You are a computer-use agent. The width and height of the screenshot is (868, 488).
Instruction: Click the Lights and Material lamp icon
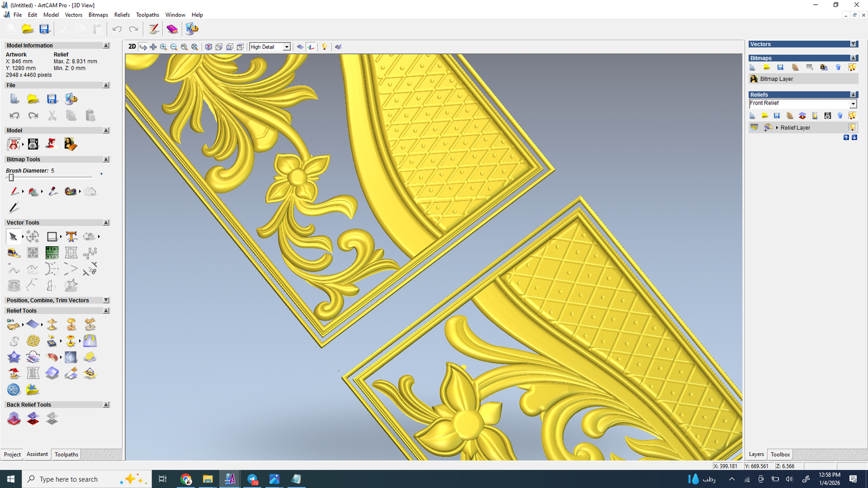click(x=324, y=47)
